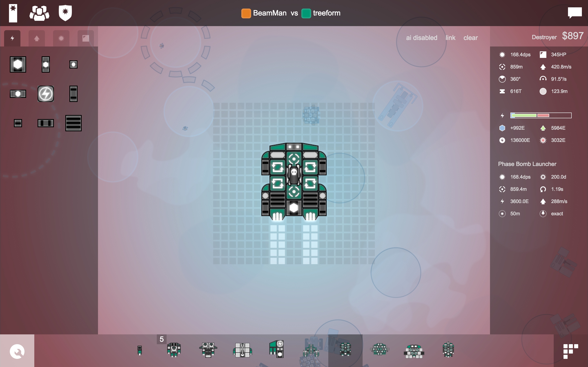The height and width of the screenshot is (367, 588).
Task: Select the energy generator part with lightning icon
Action: pyautogui.click(x=46, y=94)
